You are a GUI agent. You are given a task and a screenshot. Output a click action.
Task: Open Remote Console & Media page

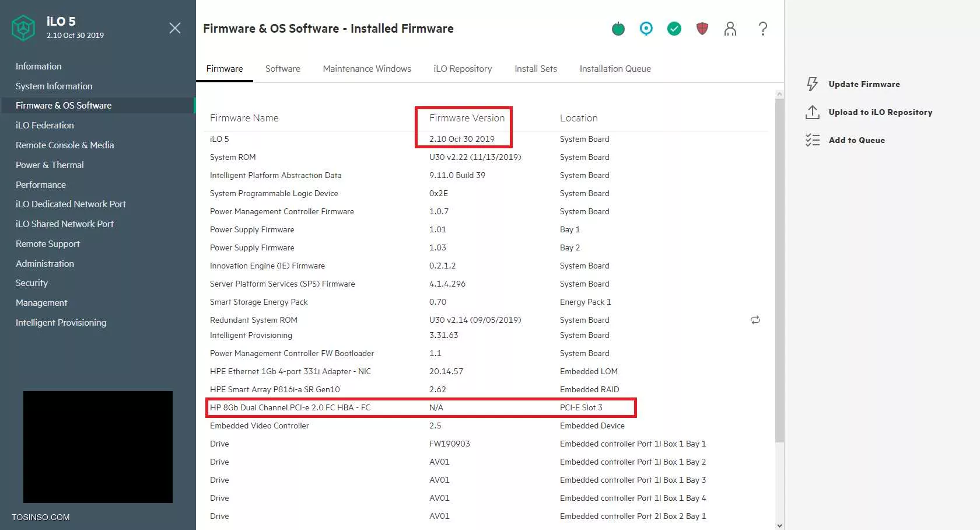click(65, 145)
